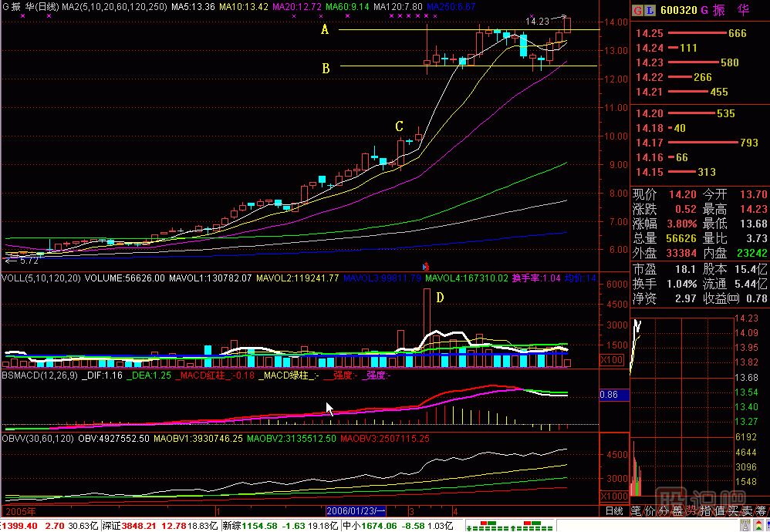The height and width of the screenshot is (532, 770).
Task: Click the blue L icon beside stock code
Action: (x=650, y=10)
